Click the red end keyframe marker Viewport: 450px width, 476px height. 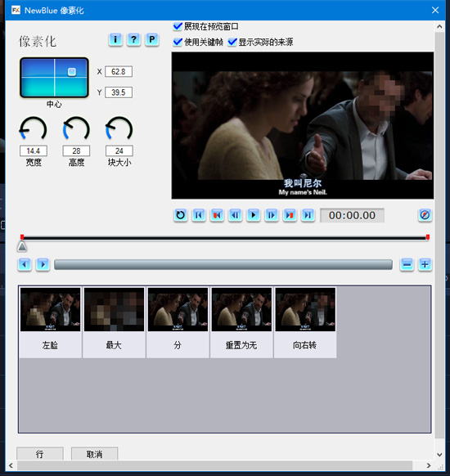(x=428, y=237)
